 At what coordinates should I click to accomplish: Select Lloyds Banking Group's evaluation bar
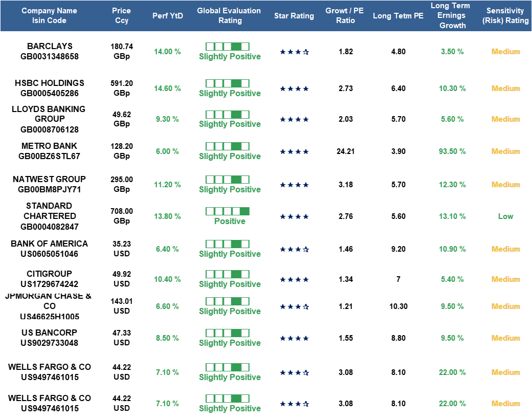[227, 114]
